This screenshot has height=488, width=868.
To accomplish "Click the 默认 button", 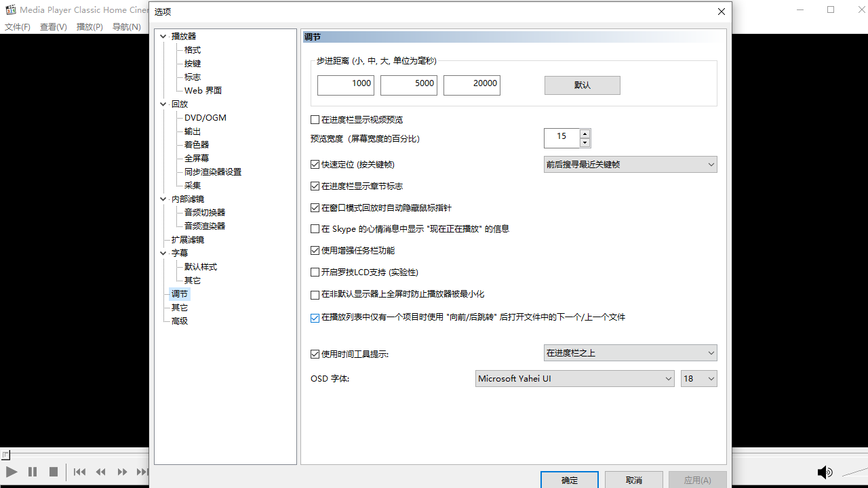I will [x=582, y=85].
